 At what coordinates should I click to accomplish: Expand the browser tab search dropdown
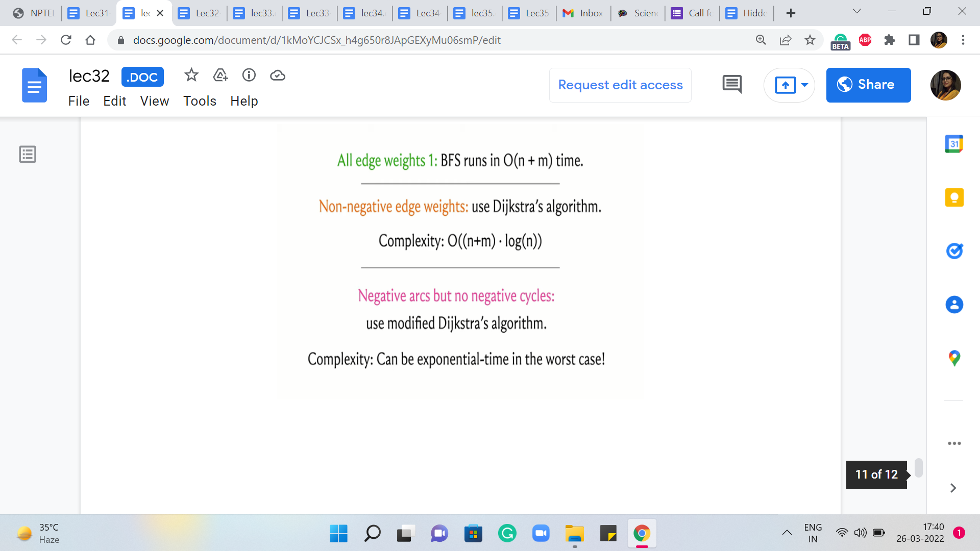coord(857,11)
